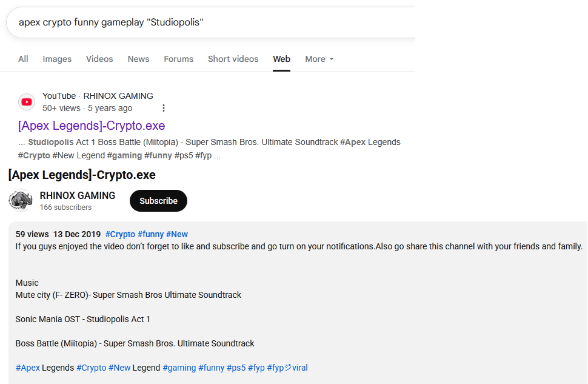Click the RHINOX GAMING channel name
The height and width of the screenshot is (384, 588).
(x=77, y=195)
